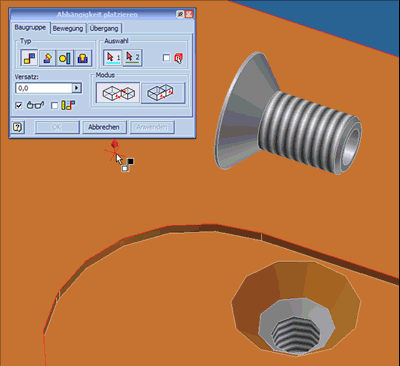
Task: Enable the predict offset and orientation checkbox
Action: pyautogui.click(x=54, y=106)
